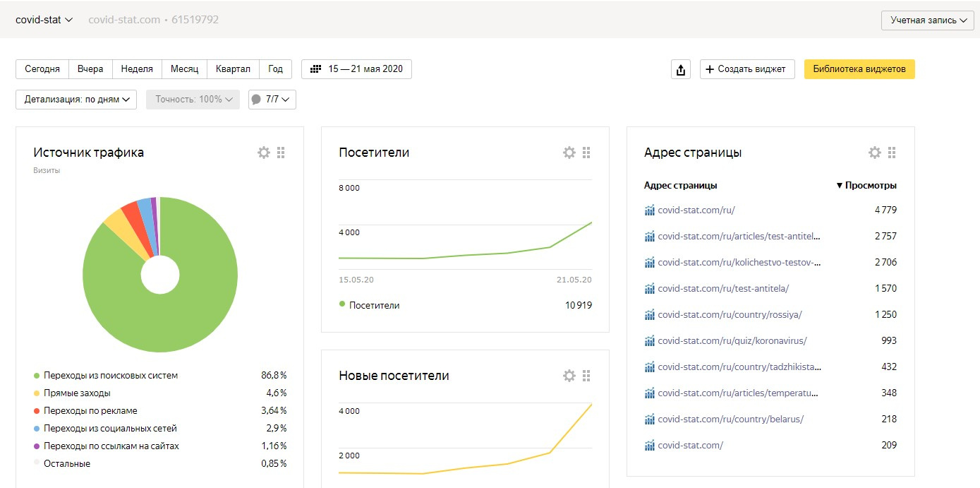The width and height of the screenshot is (980, 488).
Task: Click grid handle of Адрес страницы widget
Action: (892, 153)
